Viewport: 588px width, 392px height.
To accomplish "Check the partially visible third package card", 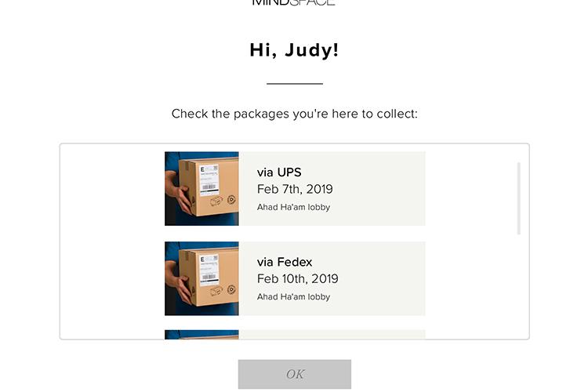I will 295,335.
